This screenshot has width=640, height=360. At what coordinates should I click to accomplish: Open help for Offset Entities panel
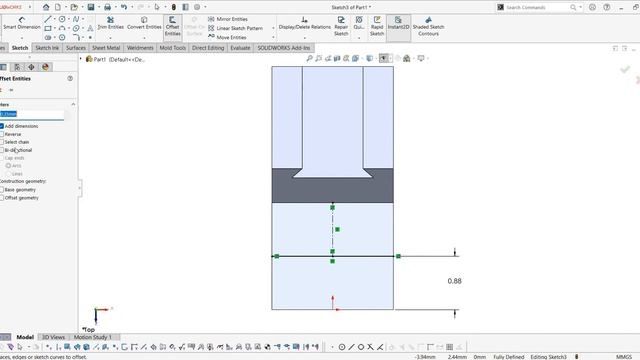(x=70, y=78)
